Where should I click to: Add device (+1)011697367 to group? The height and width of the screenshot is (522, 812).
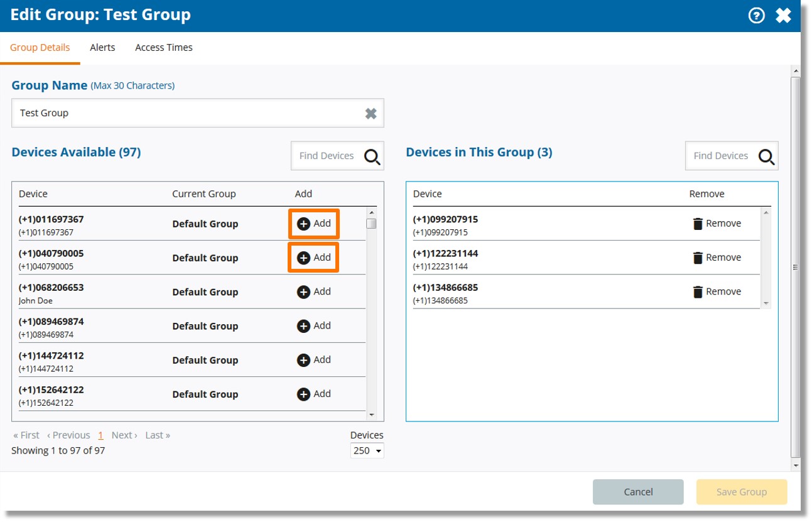coord(314,224)
